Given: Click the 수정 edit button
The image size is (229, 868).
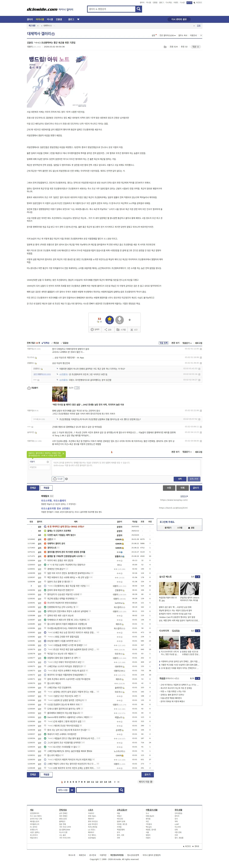Looking at the screenshot, I should 169,488.
